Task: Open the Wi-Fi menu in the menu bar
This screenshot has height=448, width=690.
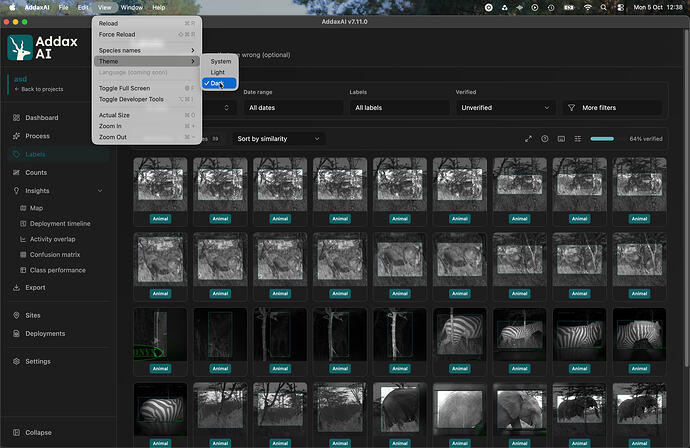Action: pyautogui.click(x=587, y=7)
